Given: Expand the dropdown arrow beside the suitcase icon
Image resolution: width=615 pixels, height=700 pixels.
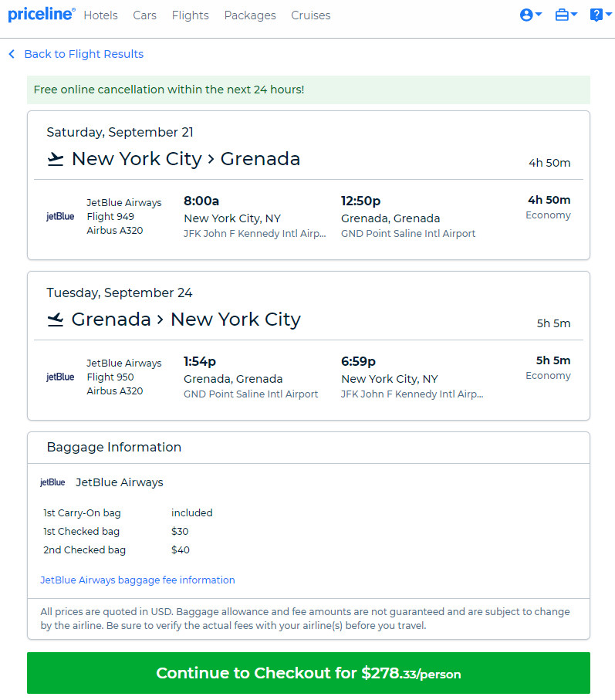Looking at the screenshot, I should pyautogui.click(x=574, y=15).
